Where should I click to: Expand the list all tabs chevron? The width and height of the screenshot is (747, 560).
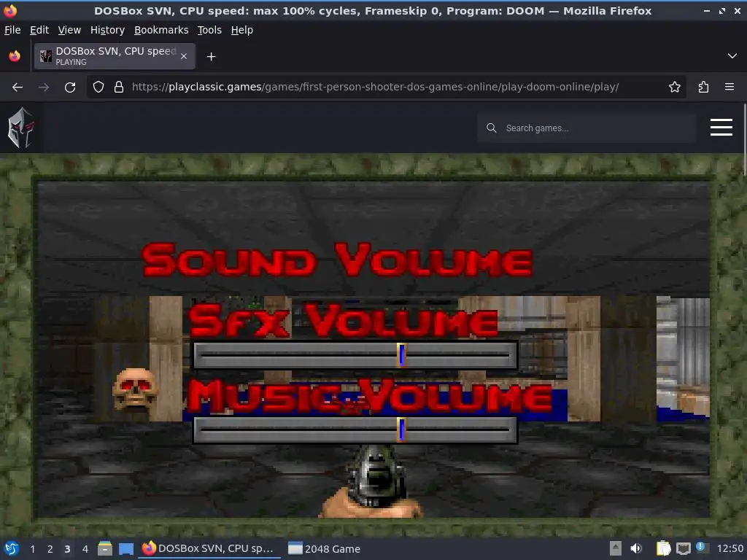732,56
